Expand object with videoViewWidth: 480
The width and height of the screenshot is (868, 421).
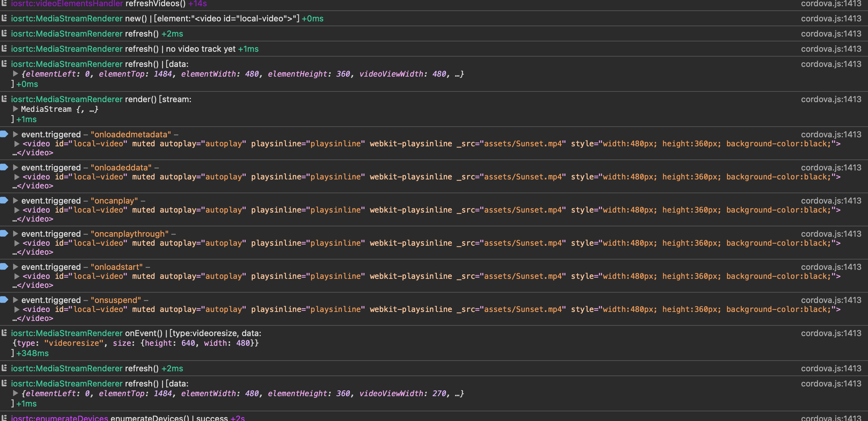[15, 74]
